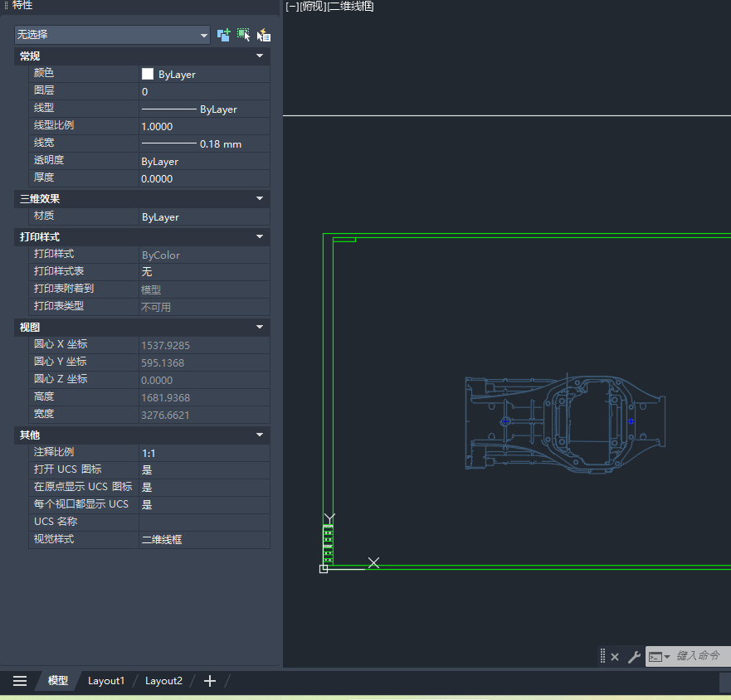Add a new layout with plus icon

[x=210, y=681]
